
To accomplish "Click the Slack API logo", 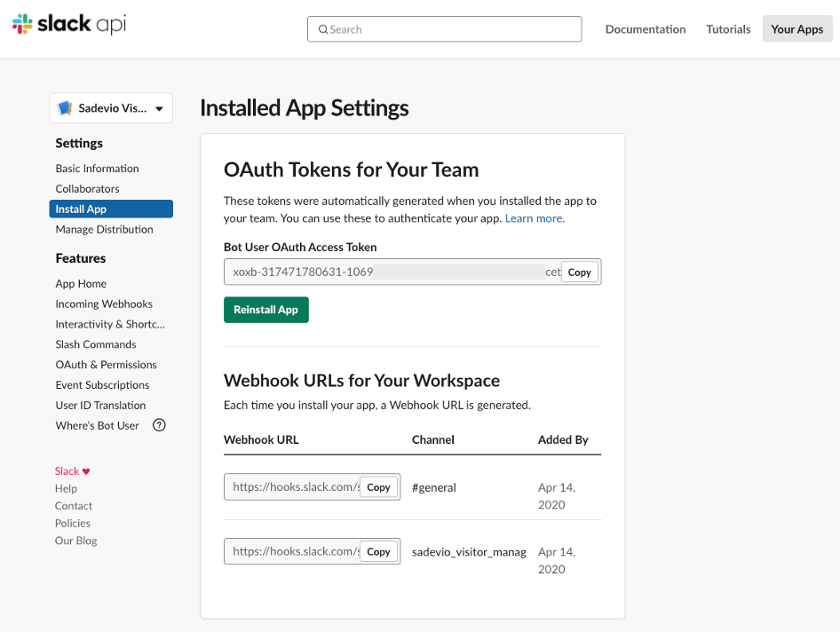I will click(x=69, y=24).
